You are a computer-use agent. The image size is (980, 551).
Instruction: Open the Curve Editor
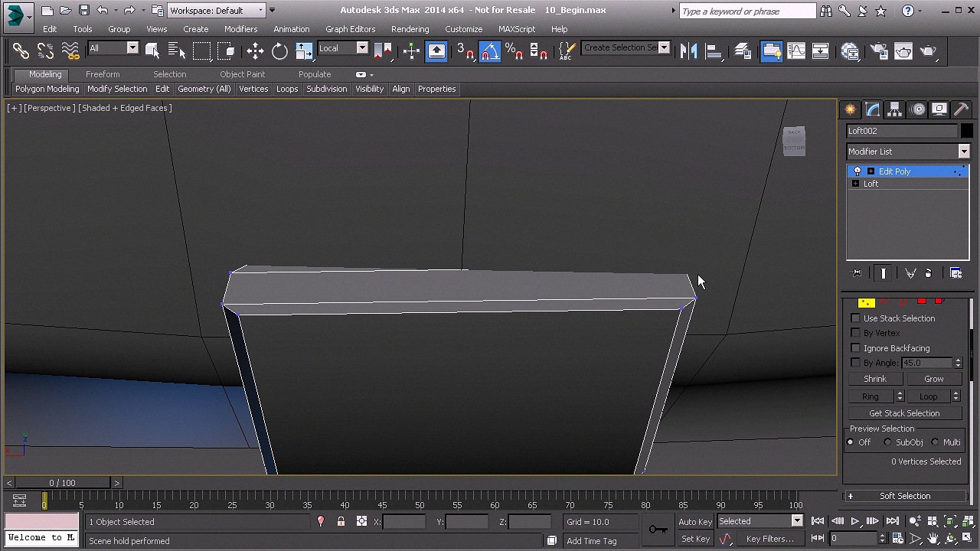(x=796, y=51)
